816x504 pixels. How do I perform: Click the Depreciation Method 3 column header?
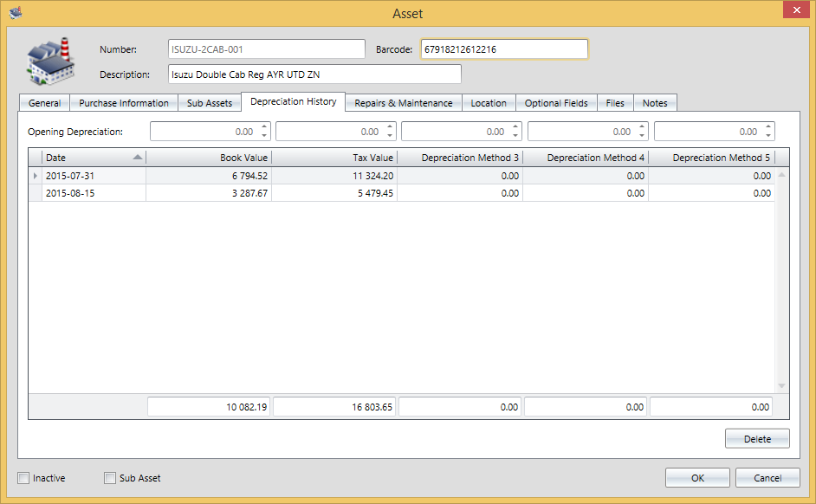pyautogui.click(x=460, y=158)
